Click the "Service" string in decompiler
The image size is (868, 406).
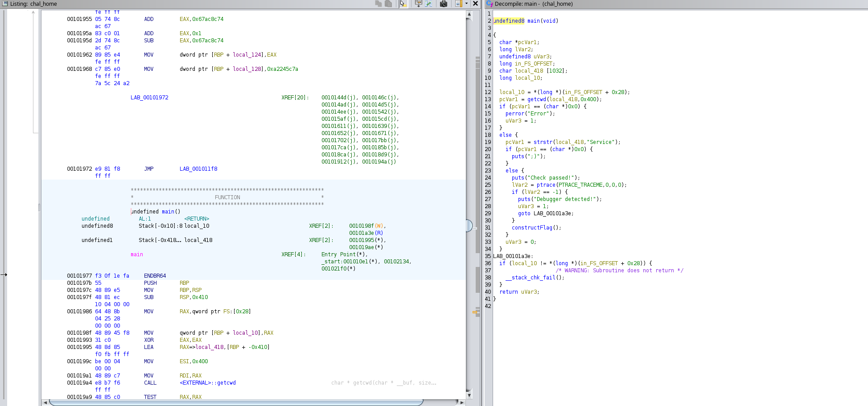tap(601, 142)
